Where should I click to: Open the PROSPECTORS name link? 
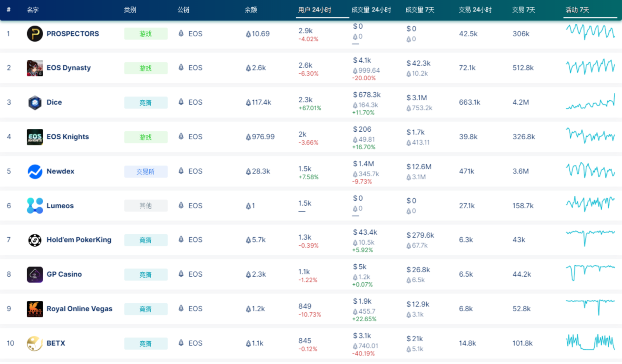coord(73,34)
